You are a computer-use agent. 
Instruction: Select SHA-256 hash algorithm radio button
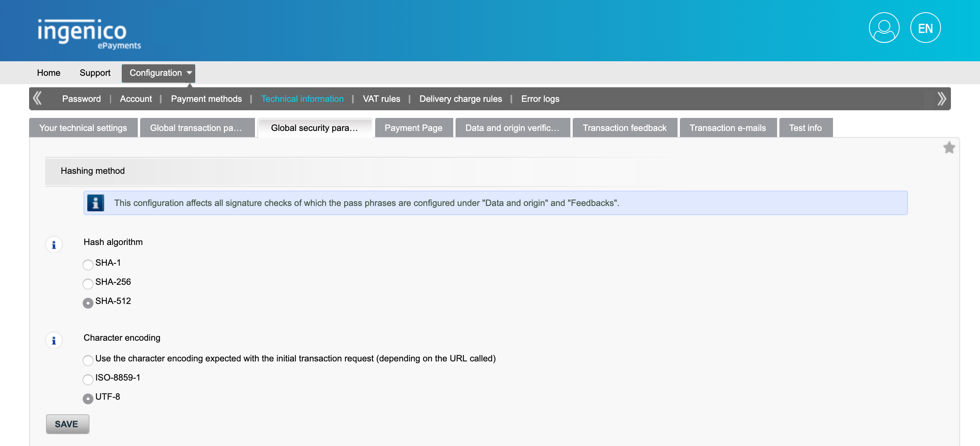tap(88, 283)
